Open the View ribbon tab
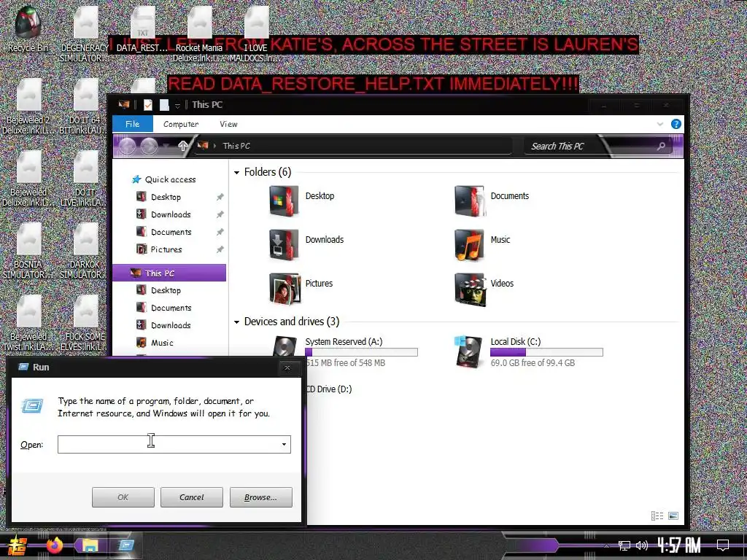 coord(228,124)
